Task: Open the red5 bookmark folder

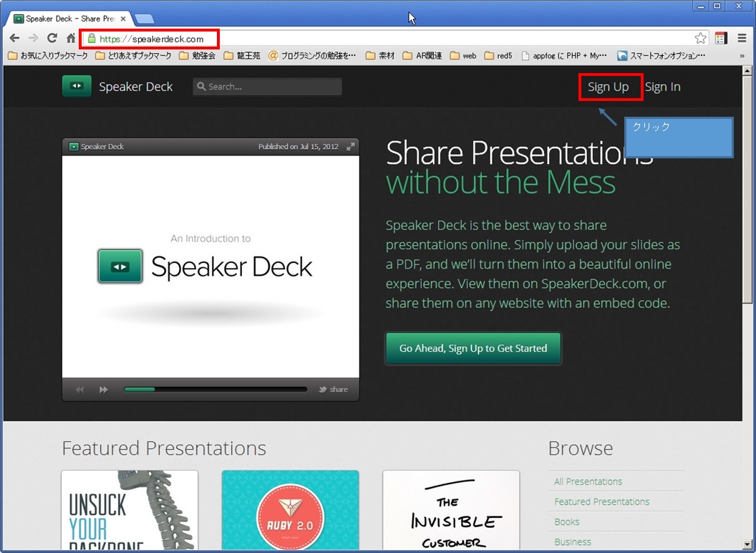Action: 498,55
